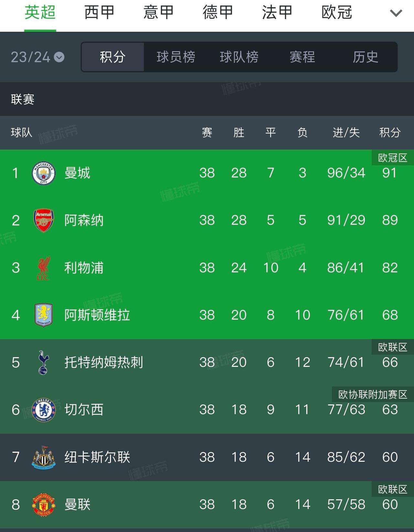Switch to the 欧冠 tab
Screen dimensions: 414x532
click(x=336, y=13)
